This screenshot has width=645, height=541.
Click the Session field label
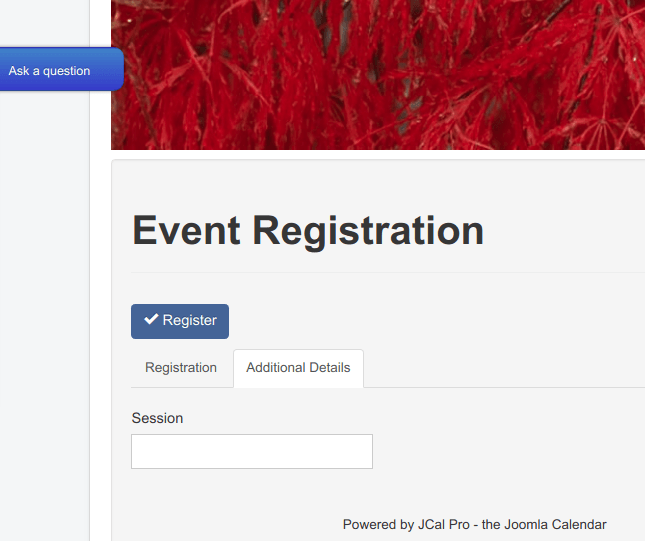pos(157,418)
